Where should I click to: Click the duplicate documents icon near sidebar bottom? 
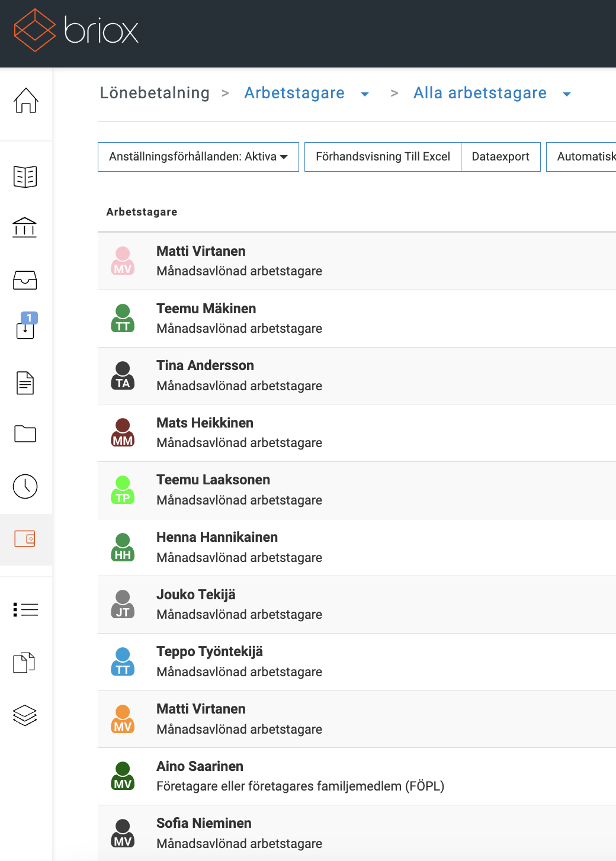click(x=25, y=663)
